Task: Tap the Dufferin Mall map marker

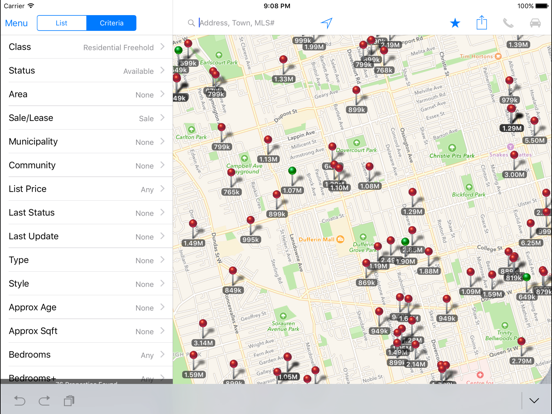Action: click(x=340, y=239)
